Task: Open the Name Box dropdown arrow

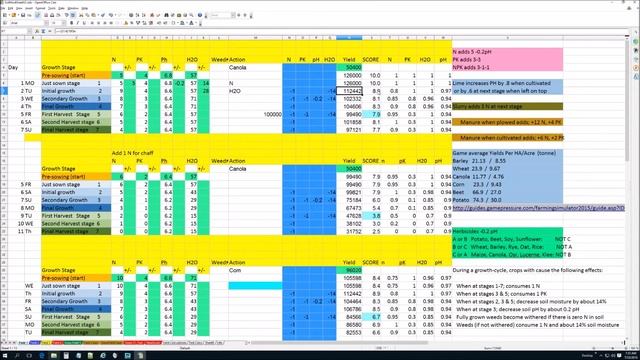Action: 29,31
